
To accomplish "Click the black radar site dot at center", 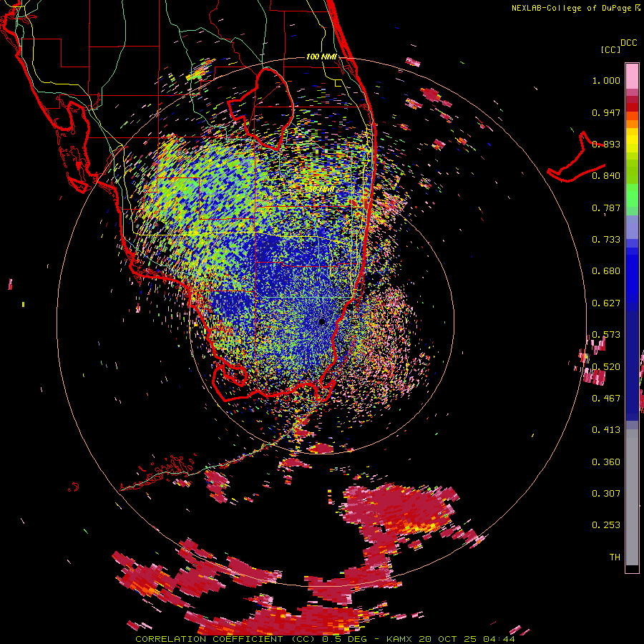I will point(322,321).
